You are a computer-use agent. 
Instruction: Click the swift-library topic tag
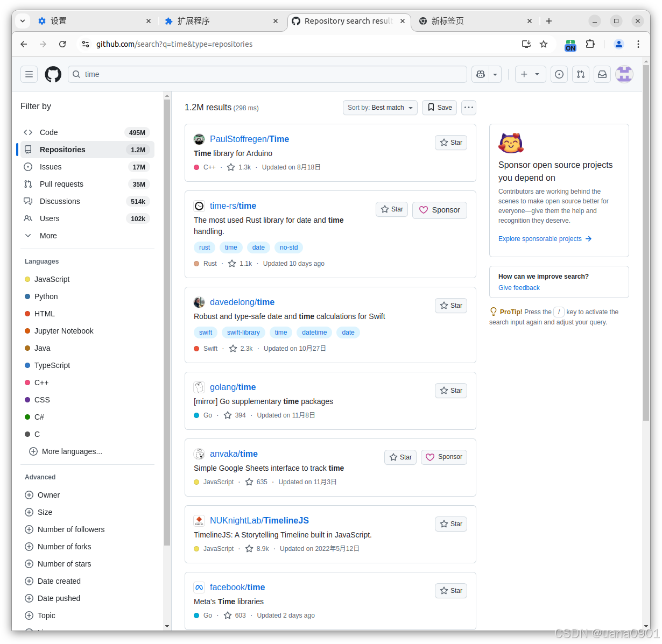[243, 332]
